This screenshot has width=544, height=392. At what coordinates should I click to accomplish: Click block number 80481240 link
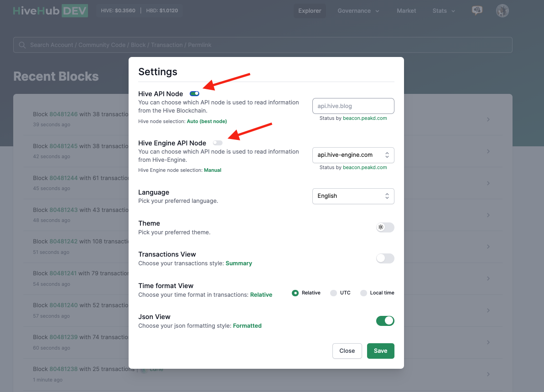(x=63, y=305)
